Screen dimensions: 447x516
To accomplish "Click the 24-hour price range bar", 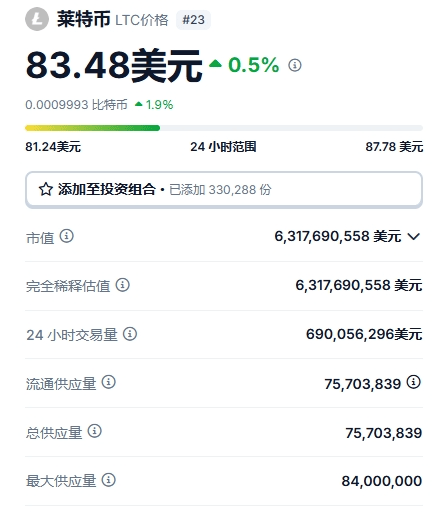I will tap(224, 128).
